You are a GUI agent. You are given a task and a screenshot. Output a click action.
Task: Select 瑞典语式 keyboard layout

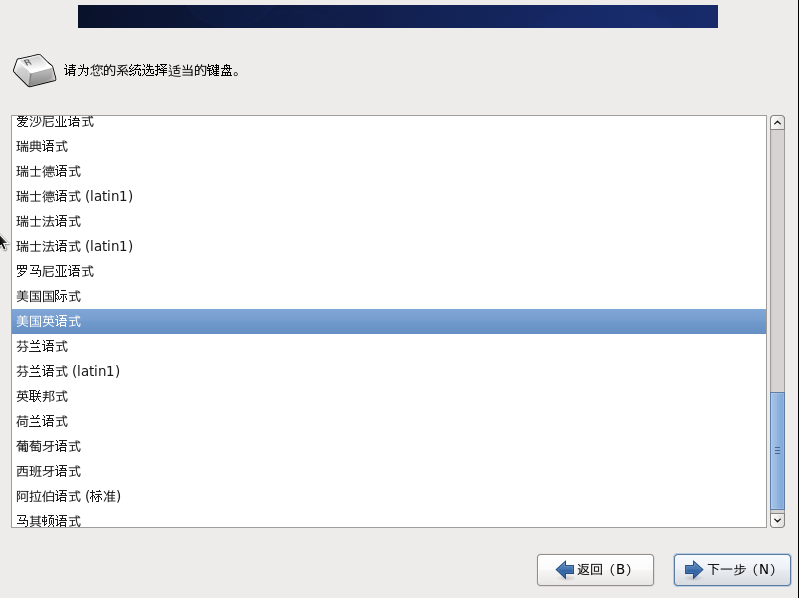pyautogui.click(x=389, y=147)
